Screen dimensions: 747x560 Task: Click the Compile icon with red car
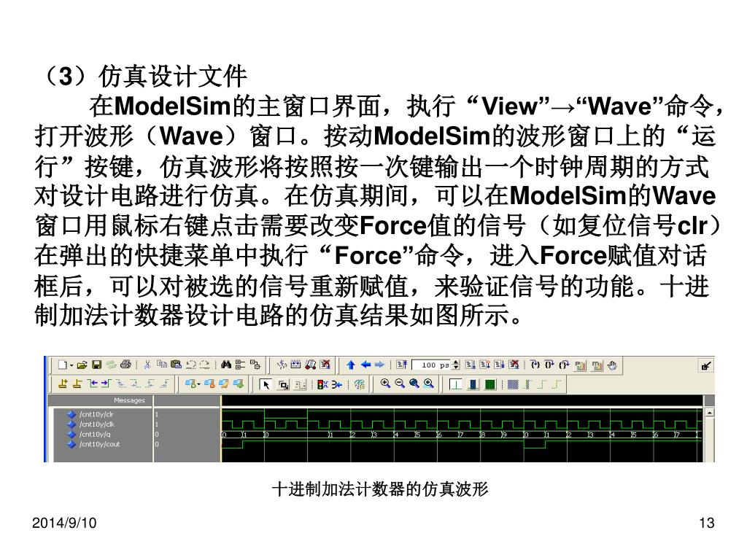(x=311, y=365)
